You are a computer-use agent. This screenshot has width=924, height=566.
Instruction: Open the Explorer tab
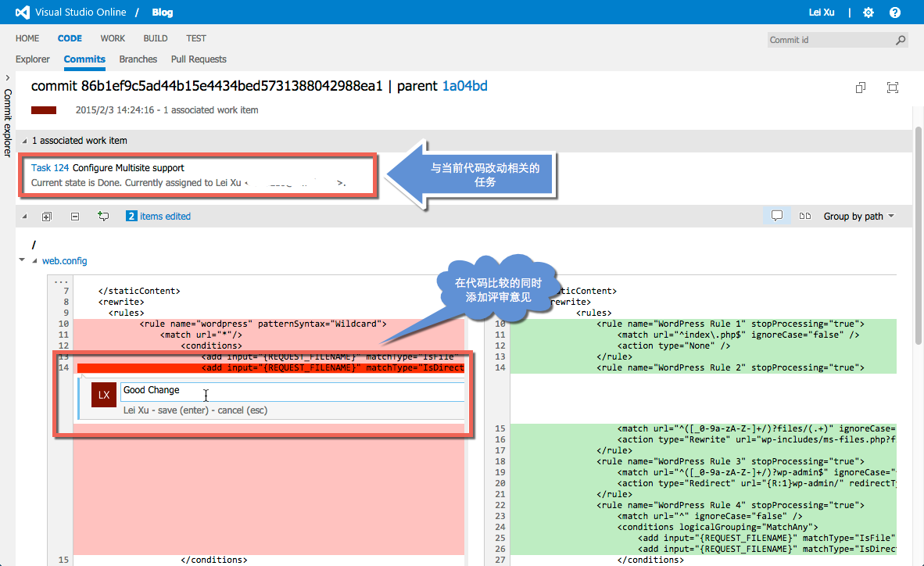click(32, 59)
